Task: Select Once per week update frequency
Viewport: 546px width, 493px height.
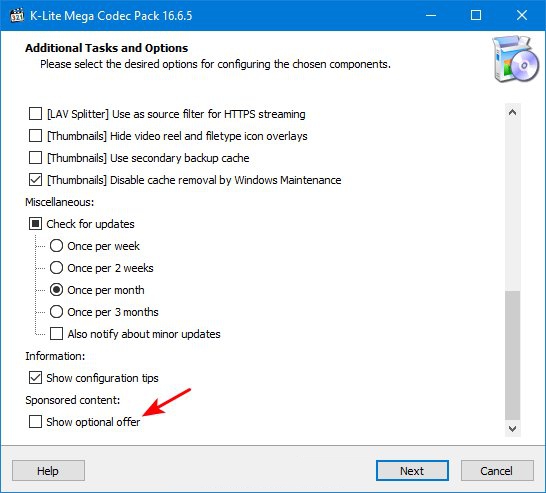Action: (56, 246)
